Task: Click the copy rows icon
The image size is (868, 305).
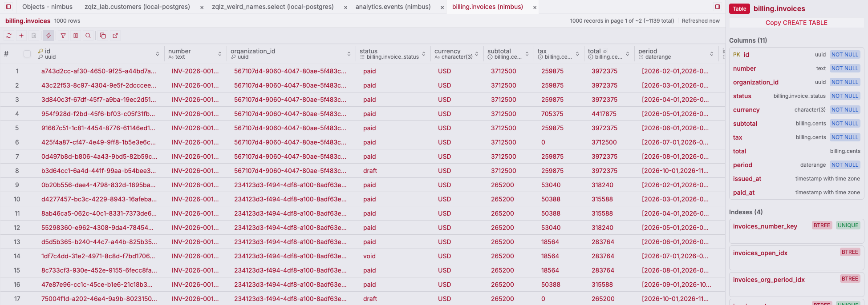Action: click(103, 36)
